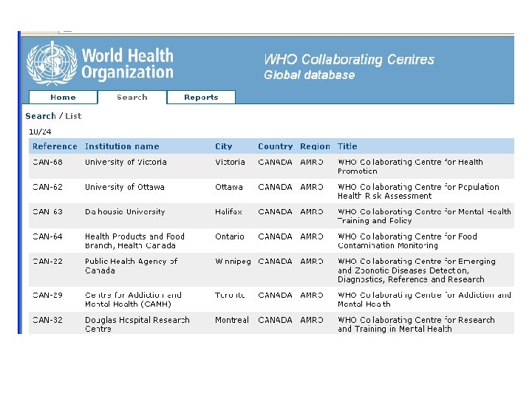Sort by Institution name column header
This screenshot has height=399, width=532.
122,146
